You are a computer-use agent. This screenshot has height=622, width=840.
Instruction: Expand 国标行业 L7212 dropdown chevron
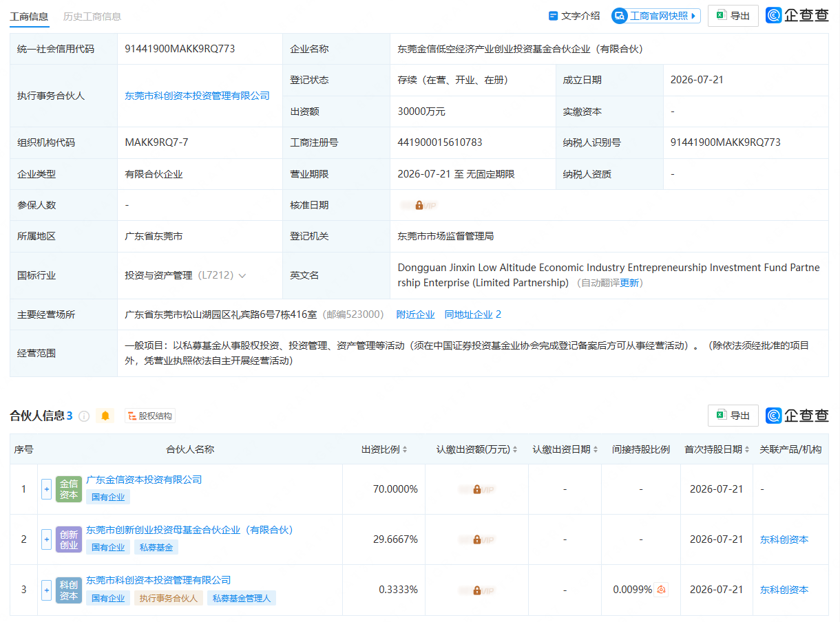(242, 275)
